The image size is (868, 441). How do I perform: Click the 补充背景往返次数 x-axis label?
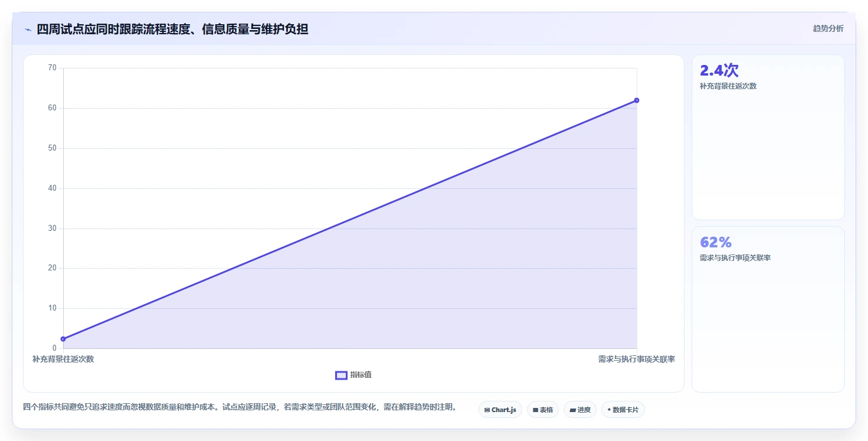(x=63, y=359)
